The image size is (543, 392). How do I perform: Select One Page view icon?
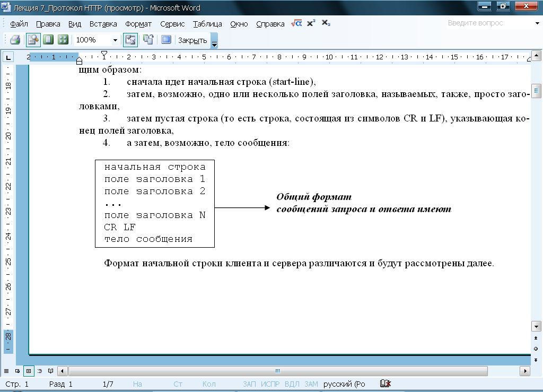pos(48,40)
